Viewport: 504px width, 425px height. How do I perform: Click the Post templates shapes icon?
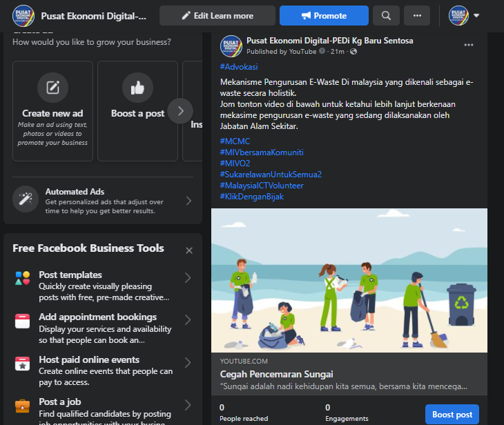23,278
